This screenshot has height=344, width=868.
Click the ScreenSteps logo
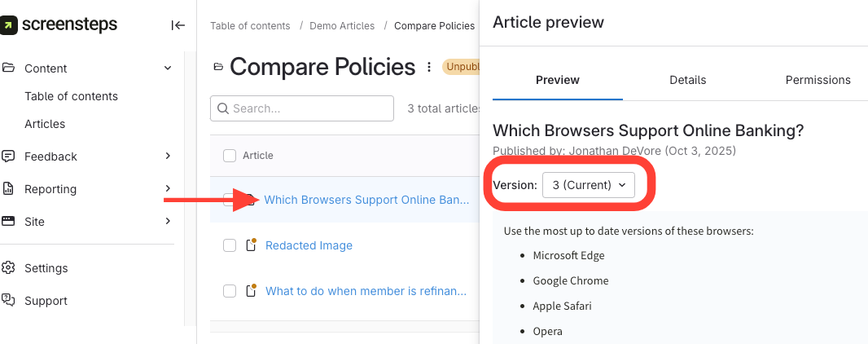[x=59, y=25]
